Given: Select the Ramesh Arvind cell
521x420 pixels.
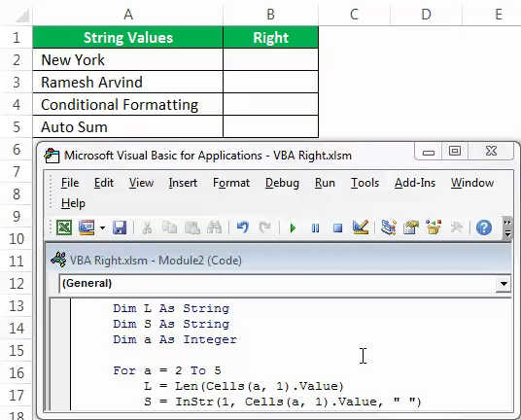Looking at the screenshot, I should point(128,82).
